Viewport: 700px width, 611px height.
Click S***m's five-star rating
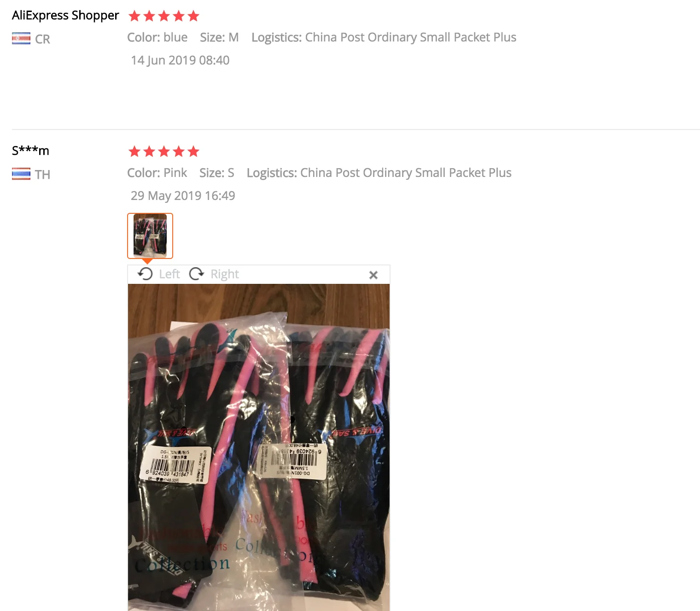[x=164, y=152]
